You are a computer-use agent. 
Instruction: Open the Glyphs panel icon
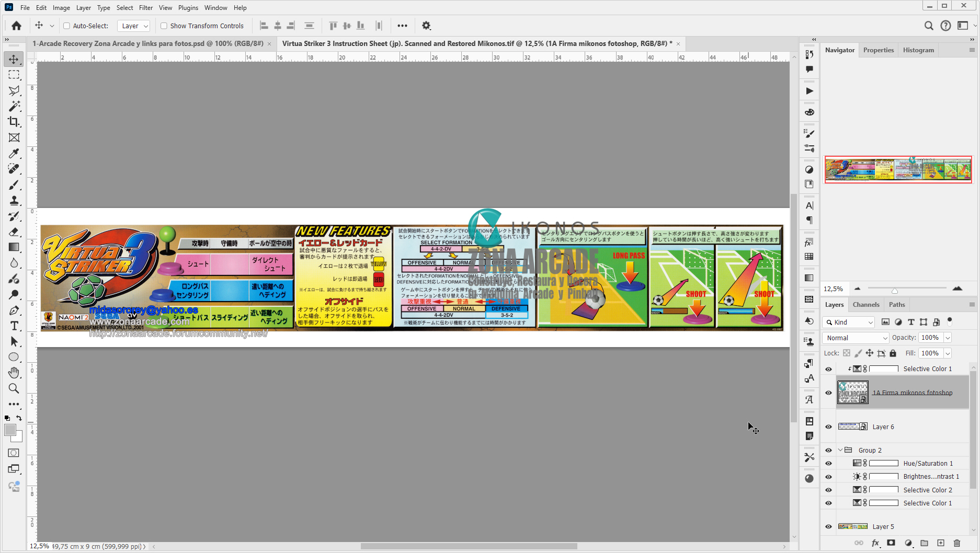[810, 400]
